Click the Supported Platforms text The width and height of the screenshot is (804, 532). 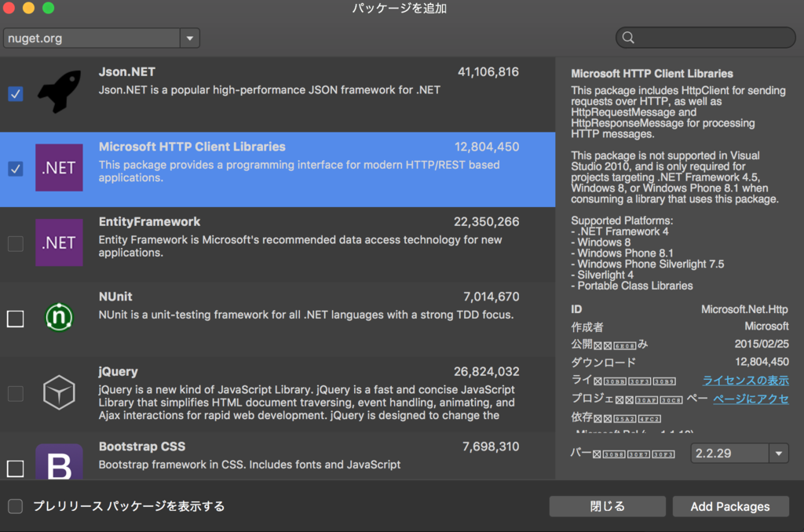point(622,220)
